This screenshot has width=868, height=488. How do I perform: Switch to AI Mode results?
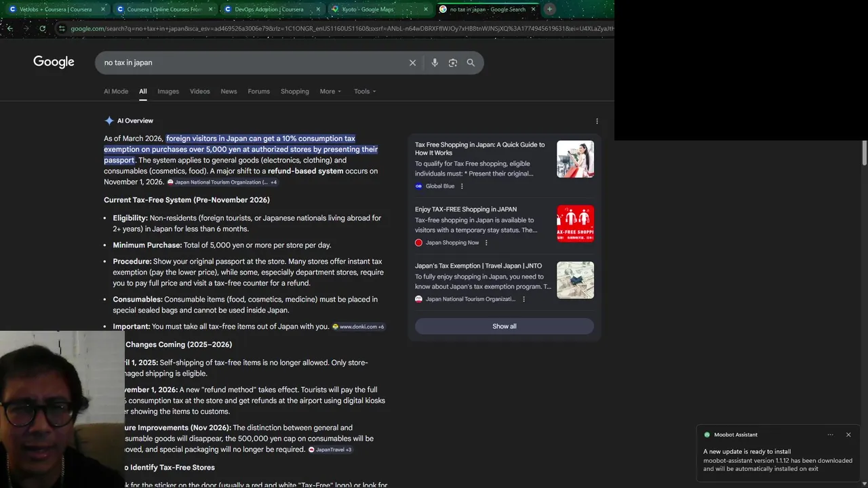coord(116,91)
